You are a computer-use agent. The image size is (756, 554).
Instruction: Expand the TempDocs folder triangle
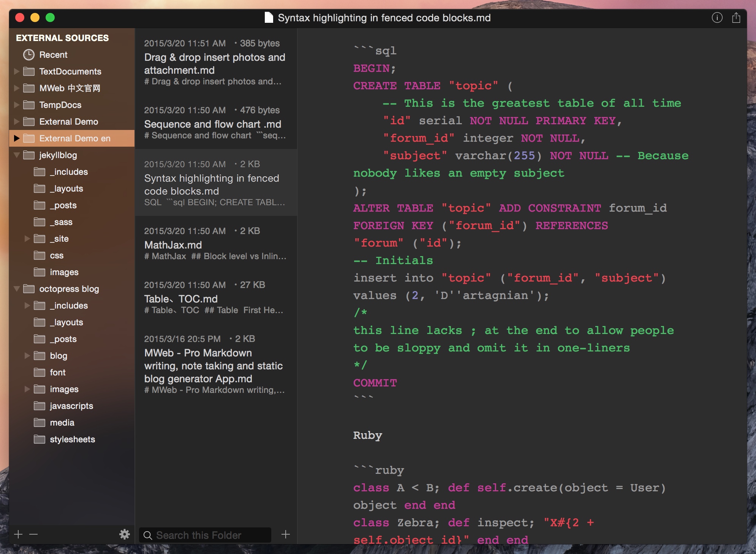[17, 105]
